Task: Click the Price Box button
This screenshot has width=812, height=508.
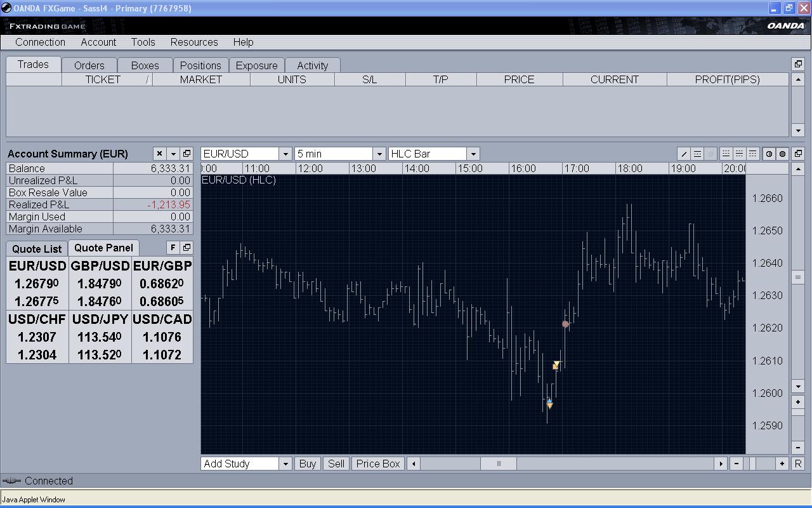Action: (x=378, y=464)
